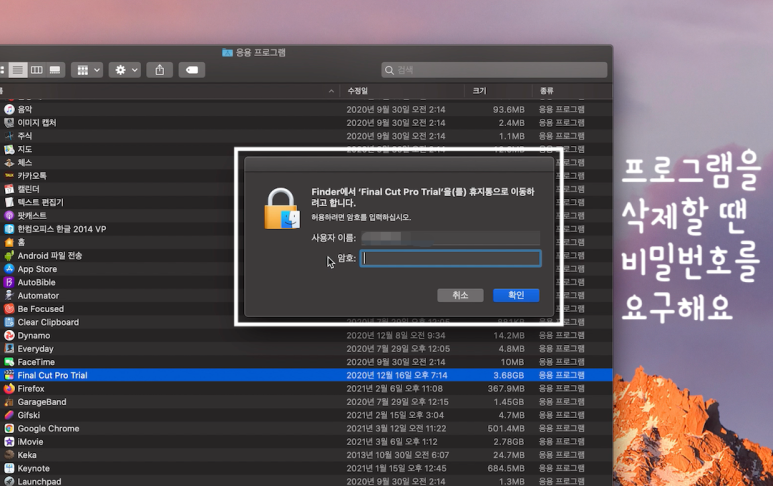The height and width of the screenshot is (486, 773).
Task: Select the 카카오톡 app icon
Action: 9,176
